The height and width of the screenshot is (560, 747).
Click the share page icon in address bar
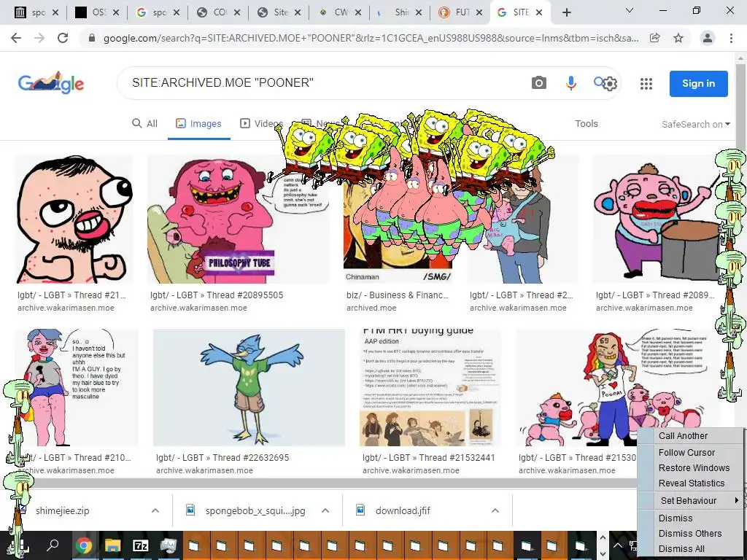pyautogui.click(x=655, y=38)
